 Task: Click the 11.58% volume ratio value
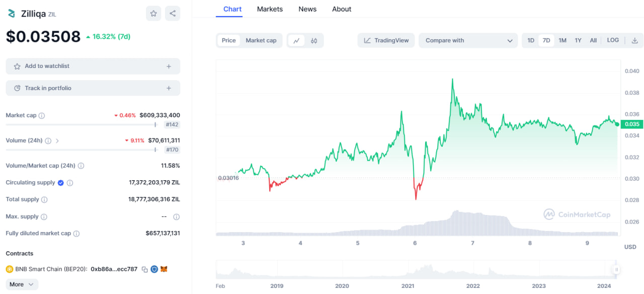pos(171,166)
